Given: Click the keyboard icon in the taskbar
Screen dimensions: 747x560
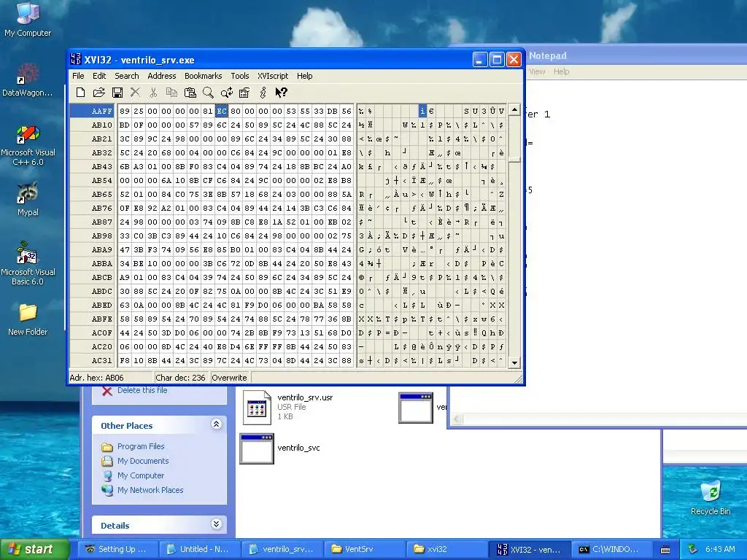Looking at the screenshot, I should point(665,550).
